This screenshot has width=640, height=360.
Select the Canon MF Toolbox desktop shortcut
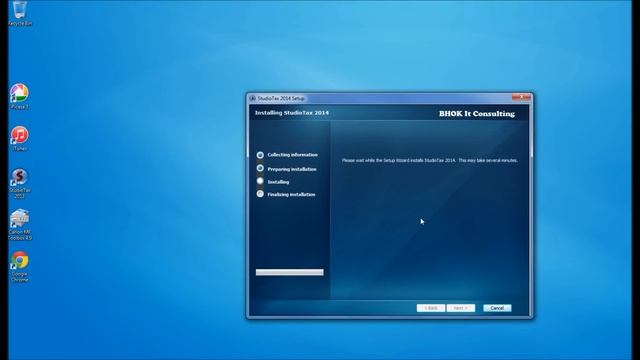pos(20,224)
